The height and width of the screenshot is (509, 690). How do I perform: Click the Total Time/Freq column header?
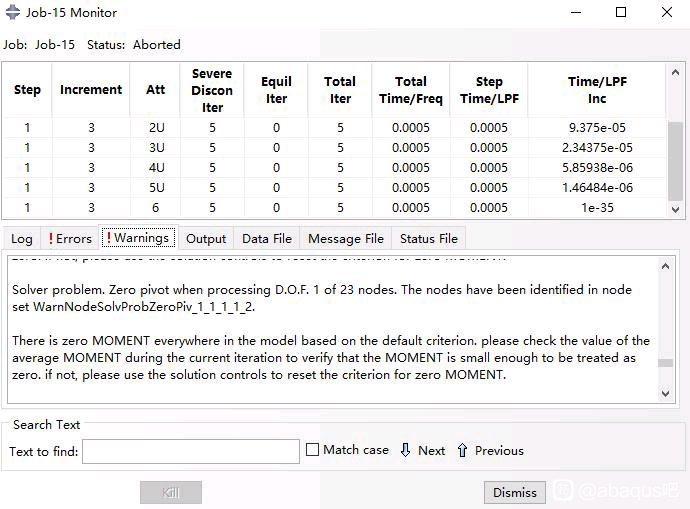[x=411, y=90]
